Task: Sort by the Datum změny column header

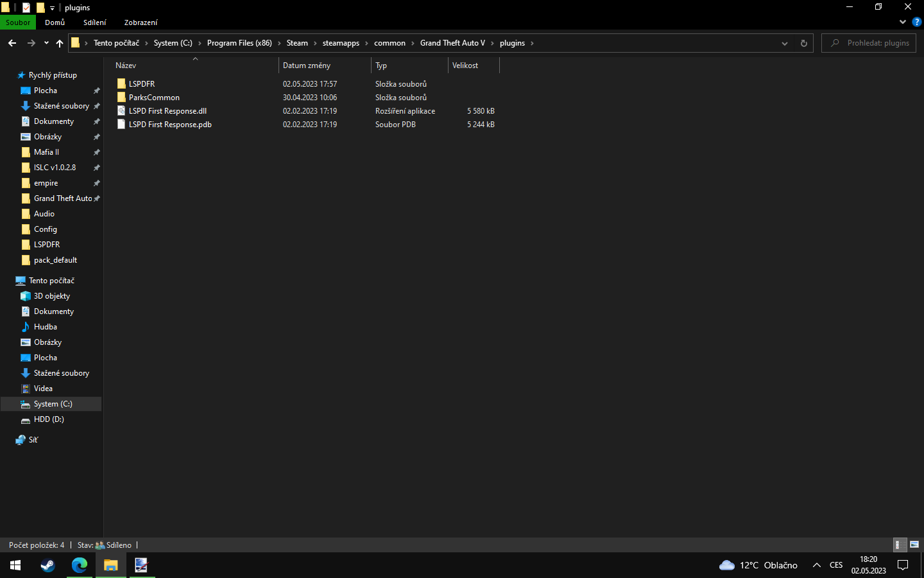Action: click(325, 66)
